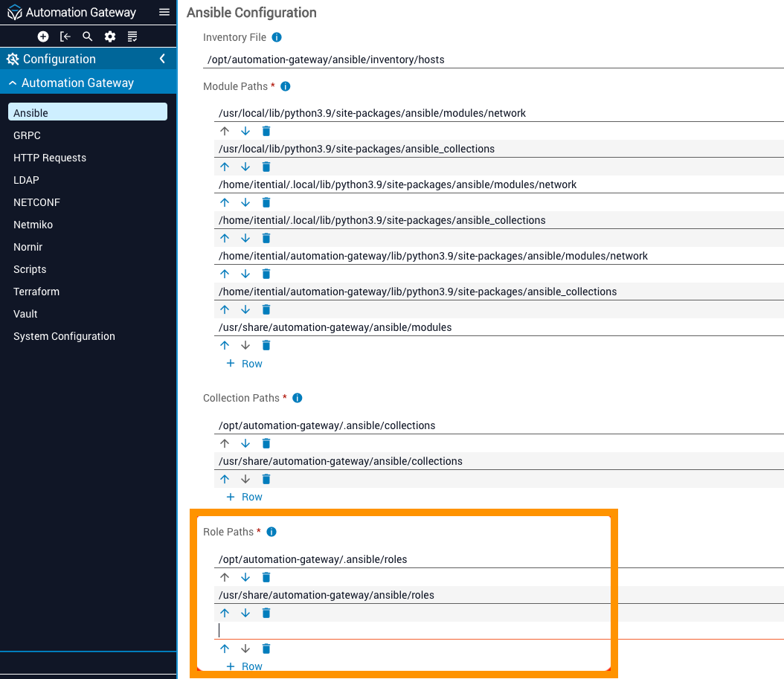Open settings with the gear icon
The height and width of the screenshot is (679, 784).
[110, 36]
